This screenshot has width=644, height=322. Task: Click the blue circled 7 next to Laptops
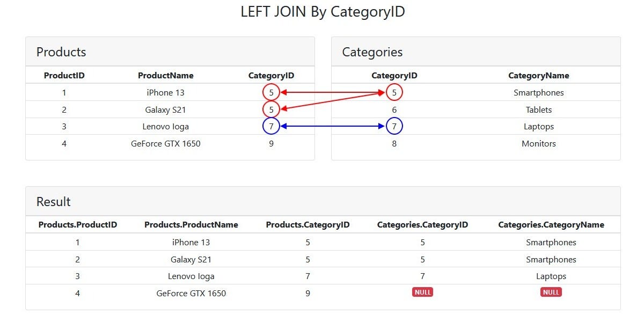pos(394,126)
